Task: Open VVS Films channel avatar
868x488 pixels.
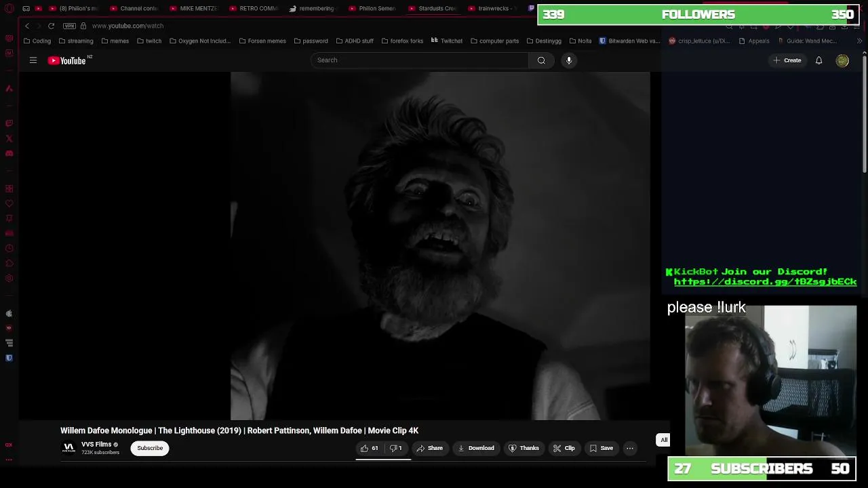Action: click(68, 448)
